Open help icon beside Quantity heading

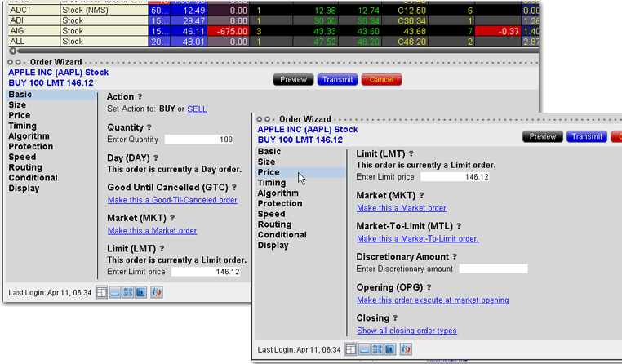[149, 127]
